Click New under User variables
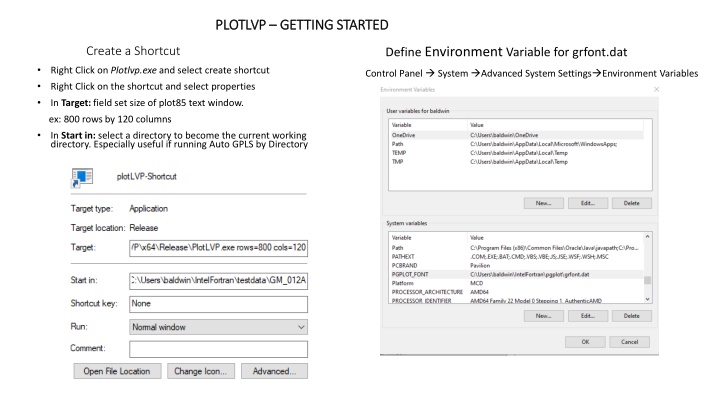The image size is (720, 405). (544, 203)
